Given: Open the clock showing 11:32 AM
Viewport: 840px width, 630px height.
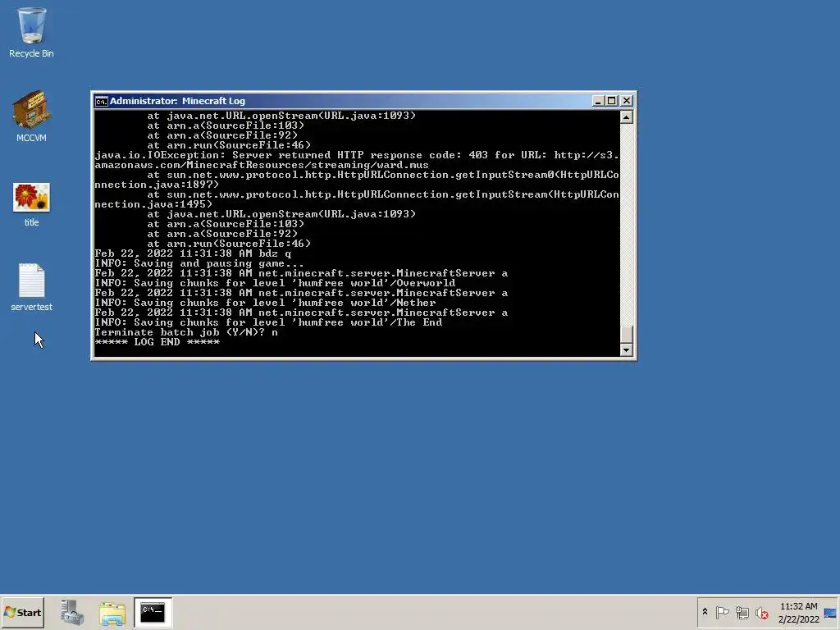Looking at the screenshot, I should 798,612.
